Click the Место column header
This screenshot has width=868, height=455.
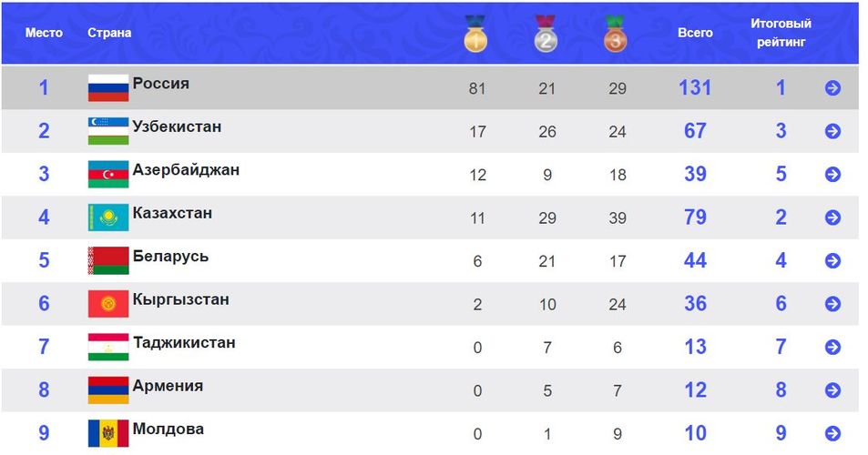click(x=44, y=33)
